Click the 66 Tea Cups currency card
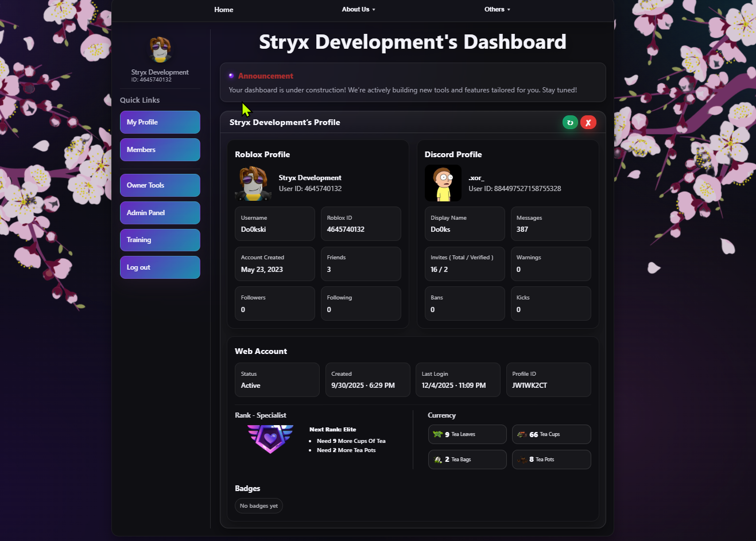 pos(552,434)
